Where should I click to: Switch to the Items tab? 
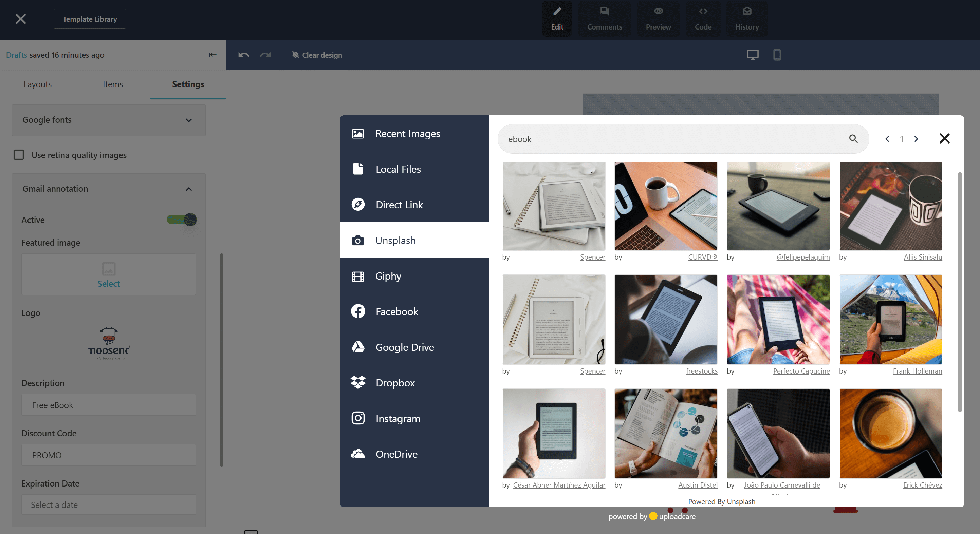[112, 83]
